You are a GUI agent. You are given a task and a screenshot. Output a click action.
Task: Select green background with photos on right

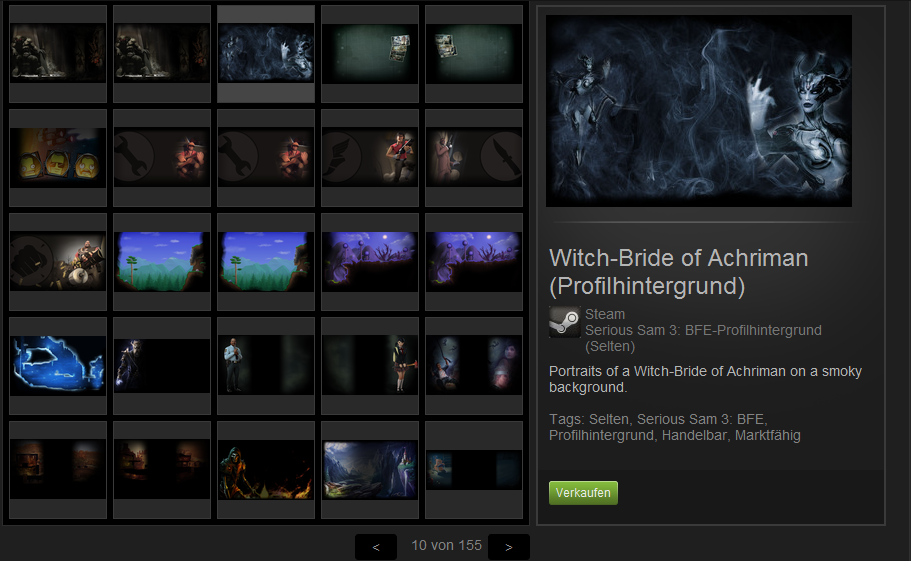pos(370,53)
